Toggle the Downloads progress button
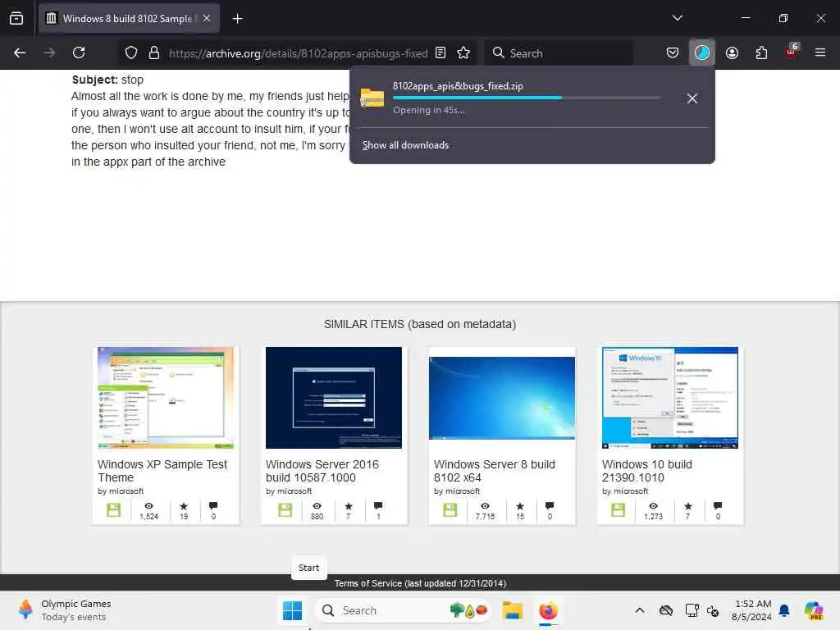 point(702,52)
